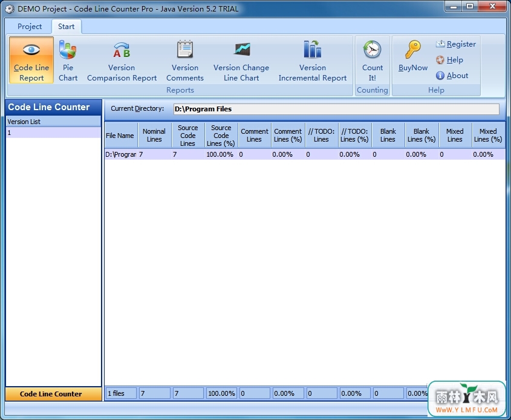
Task: Open the Code Line Report eye icon
Action: click(x=31, y=50)
